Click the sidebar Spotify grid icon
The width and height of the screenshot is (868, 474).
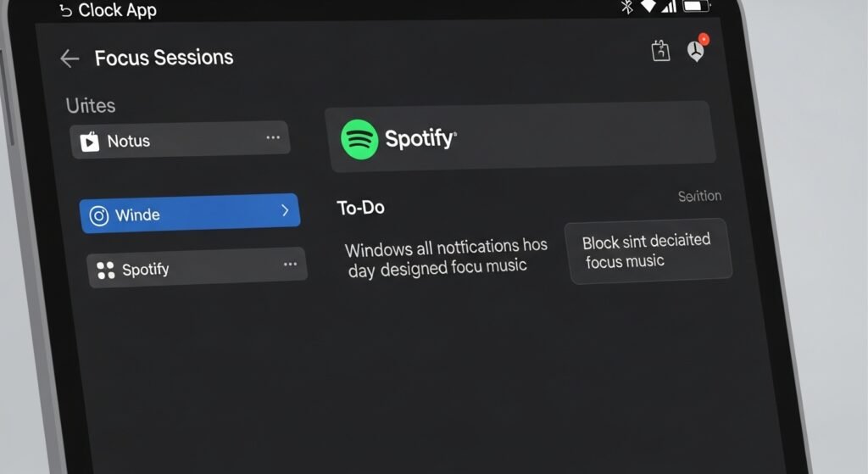click(x=106, y=270)
